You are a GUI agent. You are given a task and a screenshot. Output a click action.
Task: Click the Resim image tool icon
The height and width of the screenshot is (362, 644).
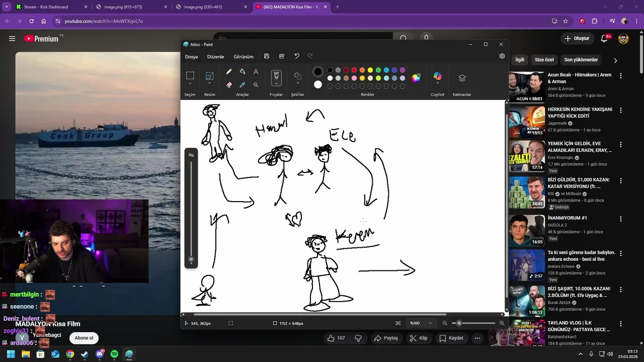click(x=210, y=76)
